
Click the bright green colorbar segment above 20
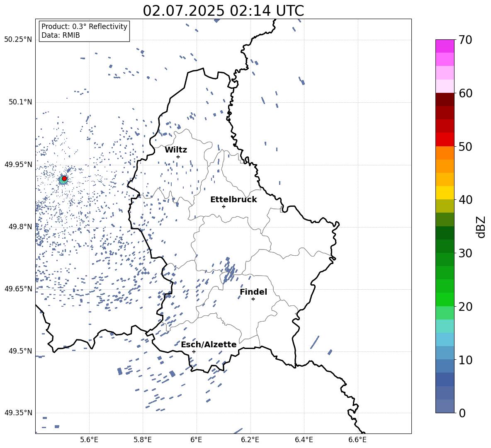445,299
